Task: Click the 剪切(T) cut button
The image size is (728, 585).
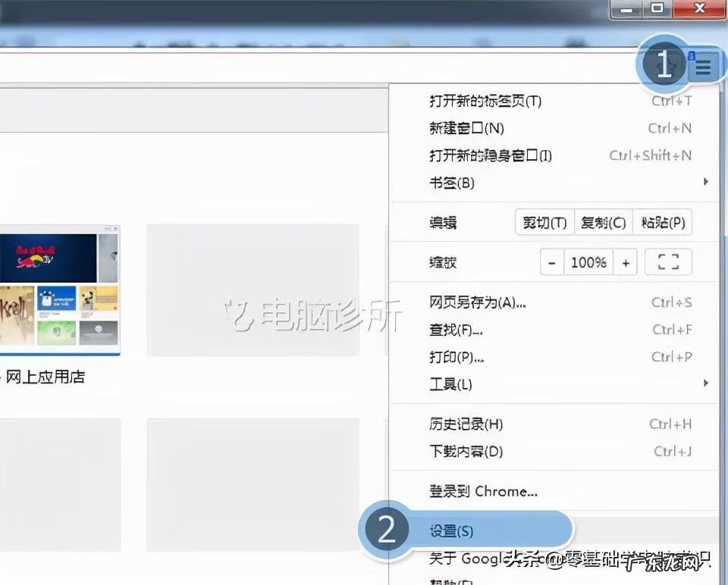Action: pos(544,223)
